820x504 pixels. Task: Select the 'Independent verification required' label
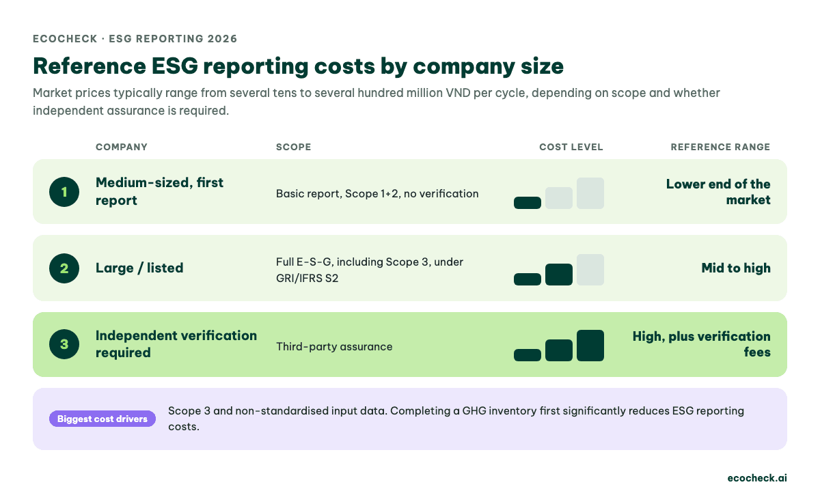176,344
